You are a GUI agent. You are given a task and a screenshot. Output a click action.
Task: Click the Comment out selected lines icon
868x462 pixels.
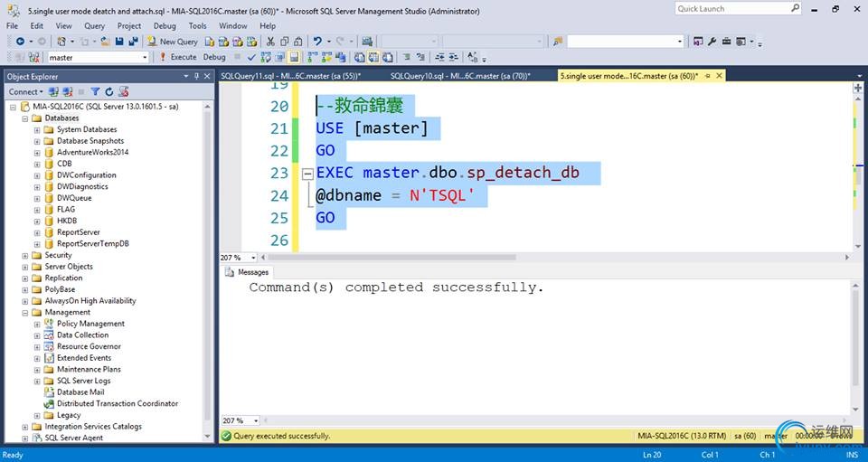tap(405, 57)
